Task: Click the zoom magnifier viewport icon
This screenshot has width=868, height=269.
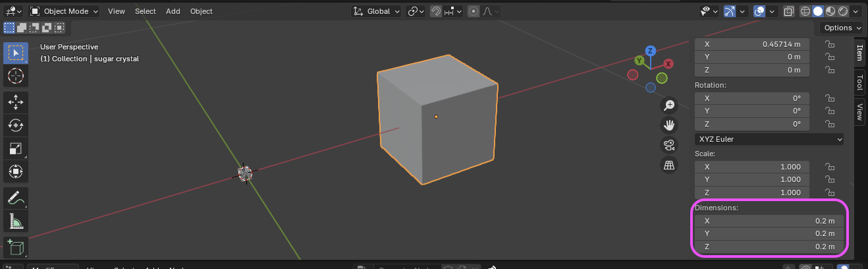Action: (669, 105)
